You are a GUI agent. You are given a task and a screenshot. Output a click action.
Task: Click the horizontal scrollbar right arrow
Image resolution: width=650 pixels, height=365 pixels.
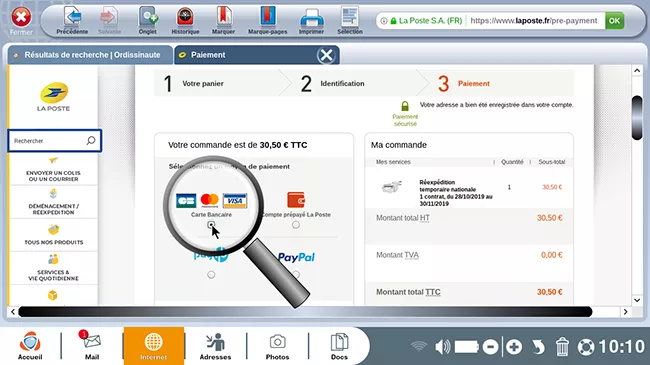point(626,311)
